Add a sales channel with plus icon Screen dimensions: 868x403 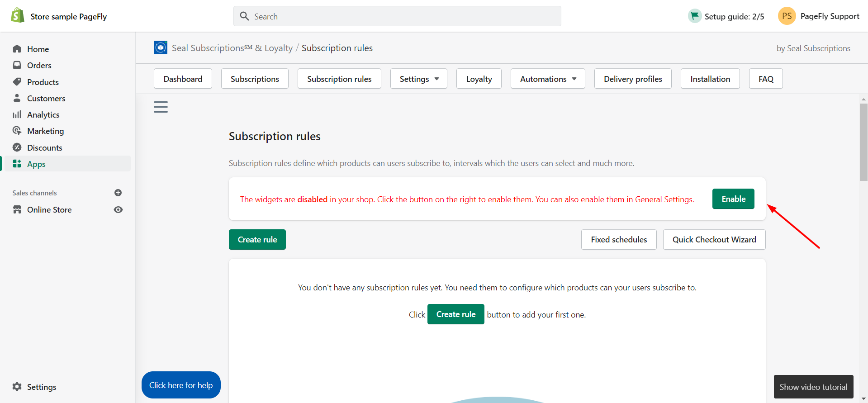tap(118, 193)
